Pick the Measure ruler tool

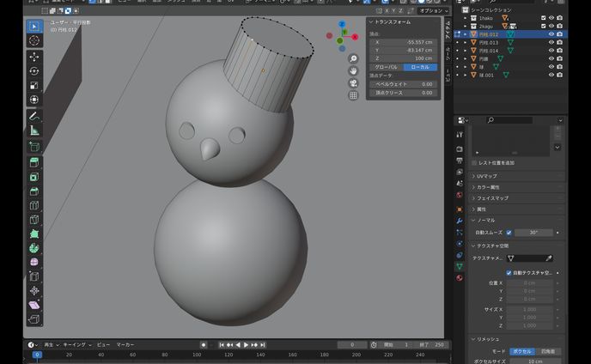(x=34, y=130)
